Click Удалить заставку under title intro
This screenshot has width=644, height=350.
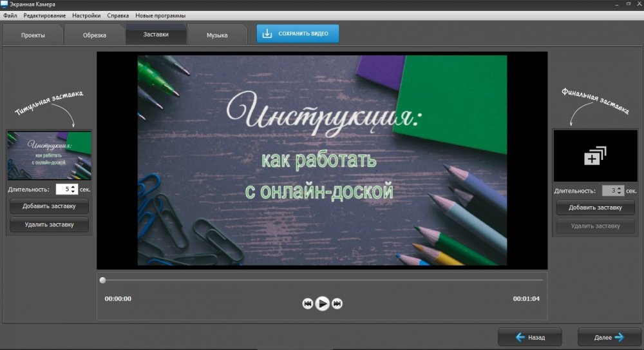49,225
